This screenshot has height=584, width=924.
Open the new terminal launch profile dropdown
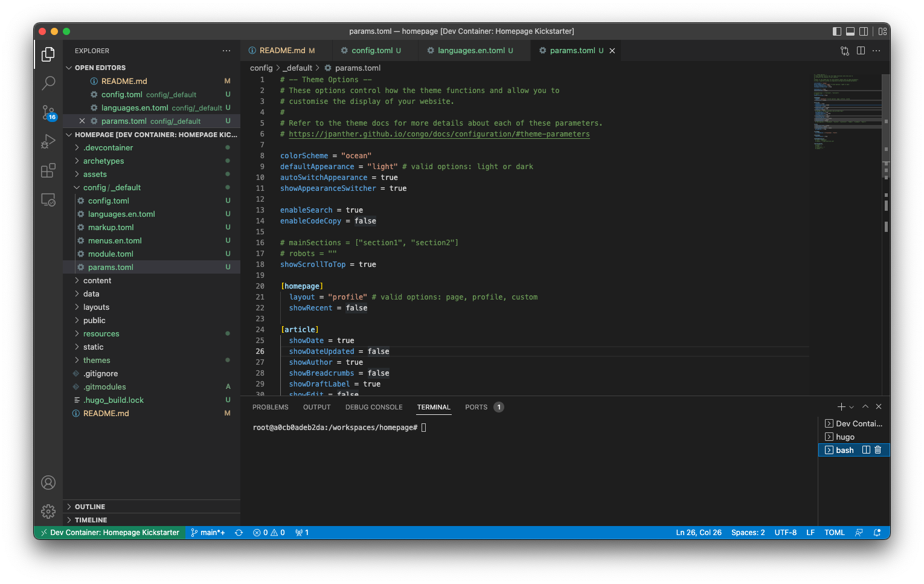coord(852,407)
